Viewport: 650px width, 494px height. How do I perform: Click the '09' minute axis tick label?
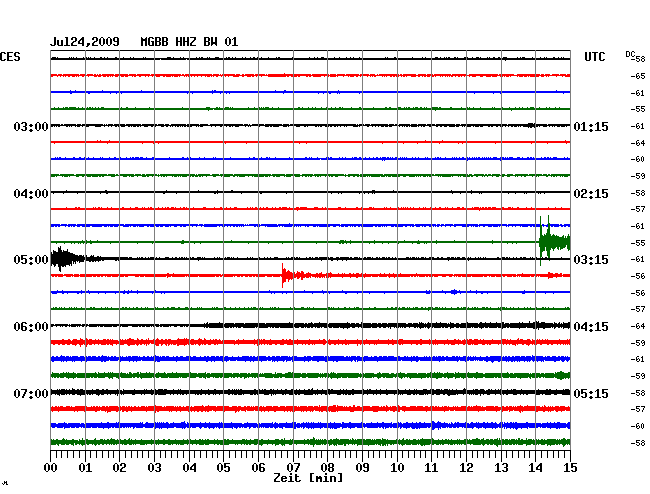pyautogui.click(x=362, y=468)
